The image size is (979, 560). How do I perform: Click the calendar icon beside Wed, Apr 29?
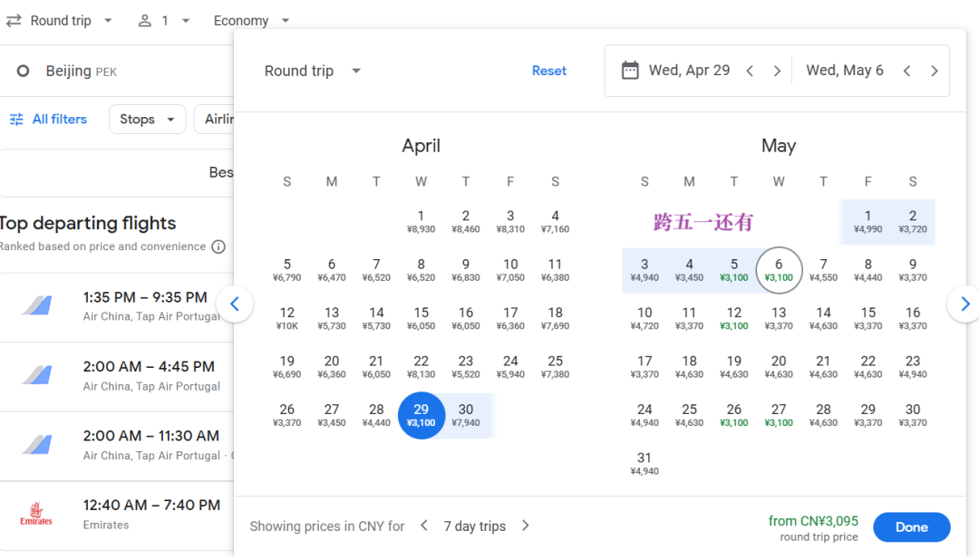[x=630, y=71]
